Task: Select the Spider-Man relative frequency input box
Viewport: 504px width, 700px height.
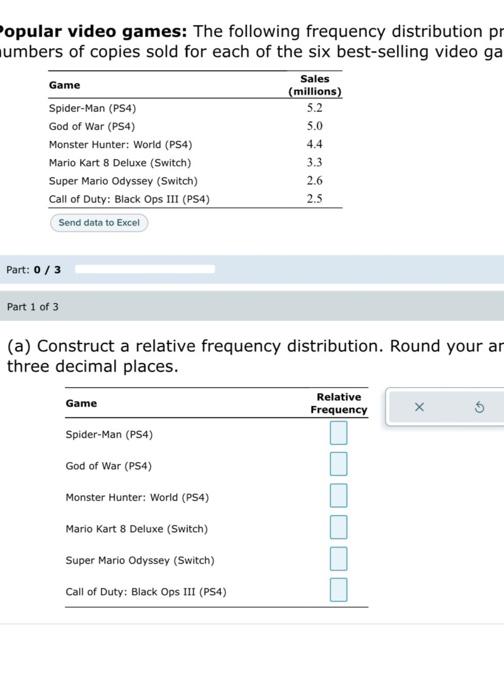Action: 338,433
